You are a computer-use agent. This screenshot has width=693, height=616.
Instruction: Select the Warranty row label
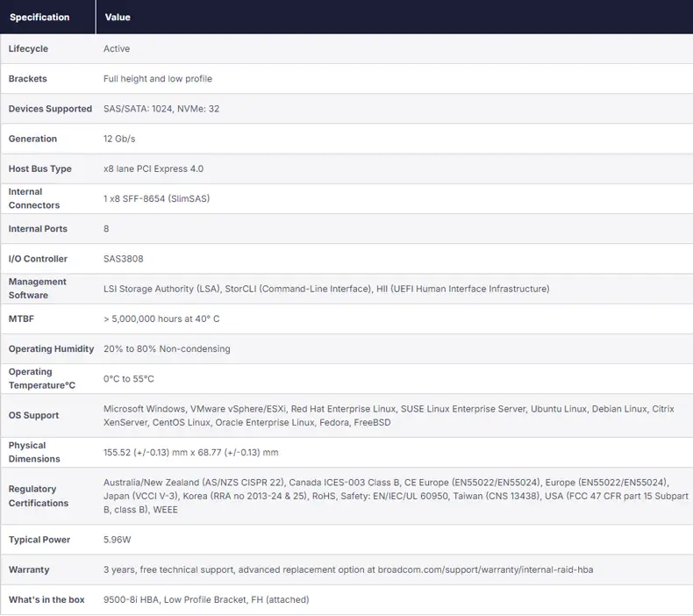pyautogui.click(x=29, y=569)
